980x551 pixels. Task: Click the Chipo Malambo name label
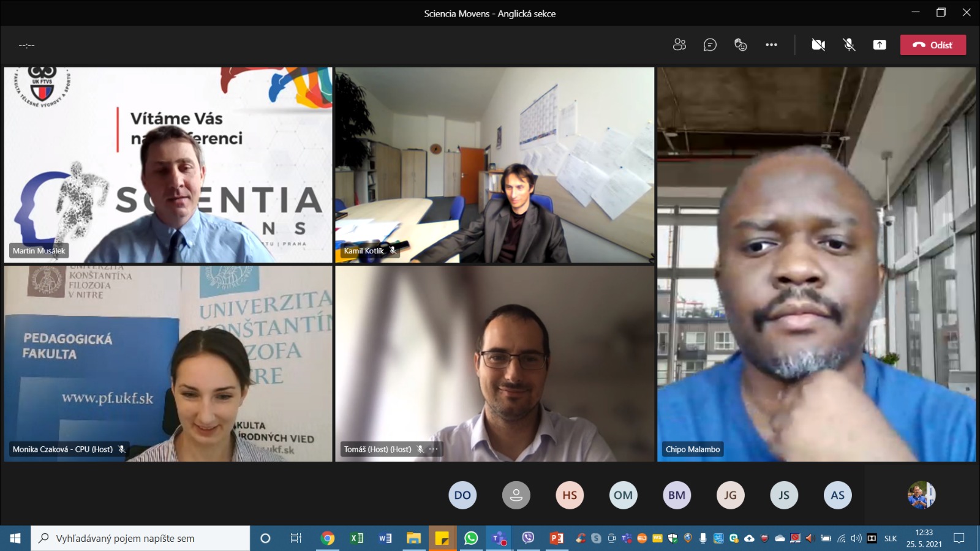point(693,449)
